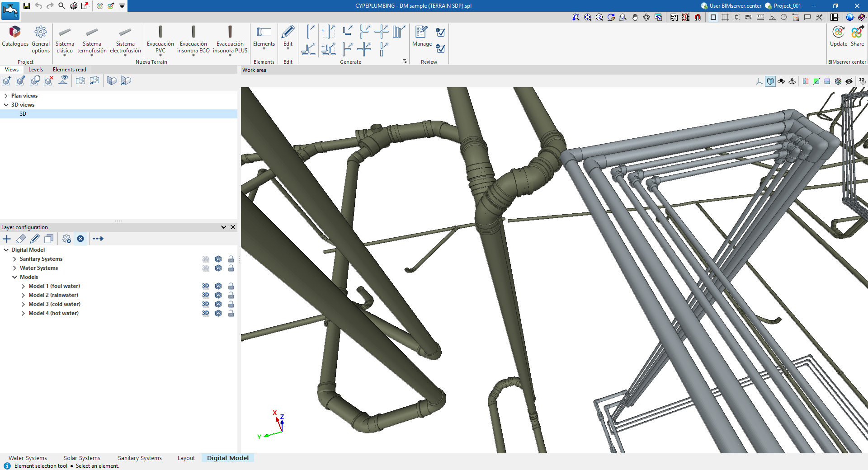The image size is (868, 470).
Task: Click the Manage review icon
Action: 421,36
